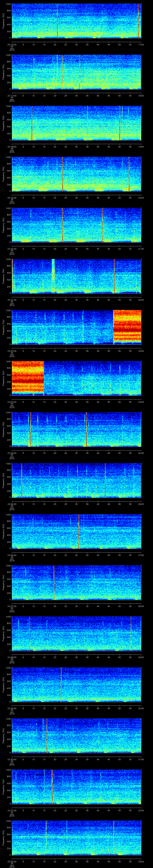Click the "23:27:00" start time label
Image resolution: width=153 pixels, height=868 pixels.
[x=12, y=606]
